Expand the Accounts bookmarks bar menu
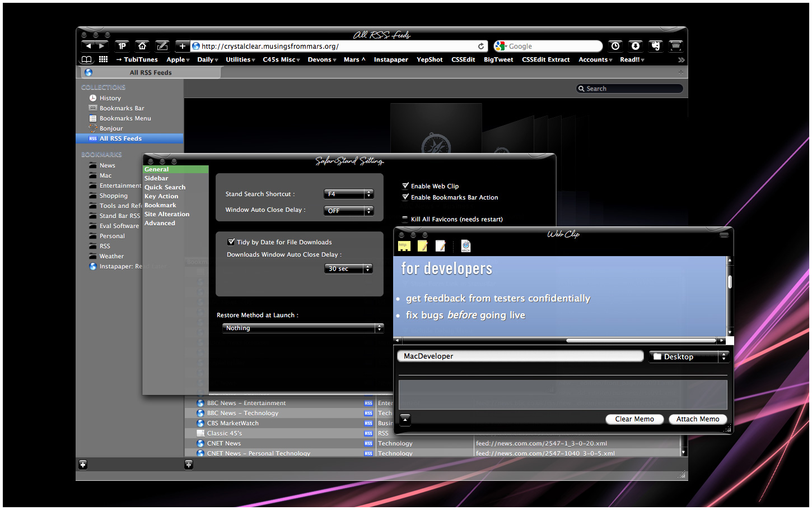This screenshot has height=510, width=812. (595, 59)
